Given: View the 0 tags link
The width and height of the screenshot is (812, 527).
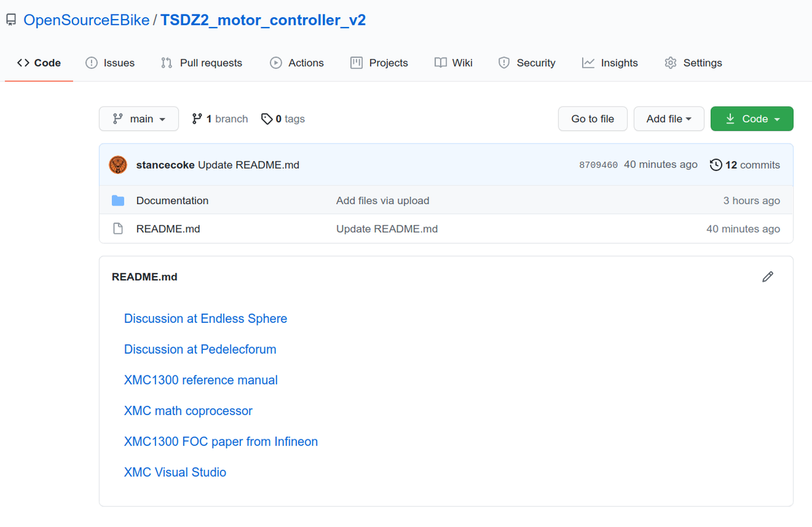Looking at the screenshot, I should [x=283, y=119].
